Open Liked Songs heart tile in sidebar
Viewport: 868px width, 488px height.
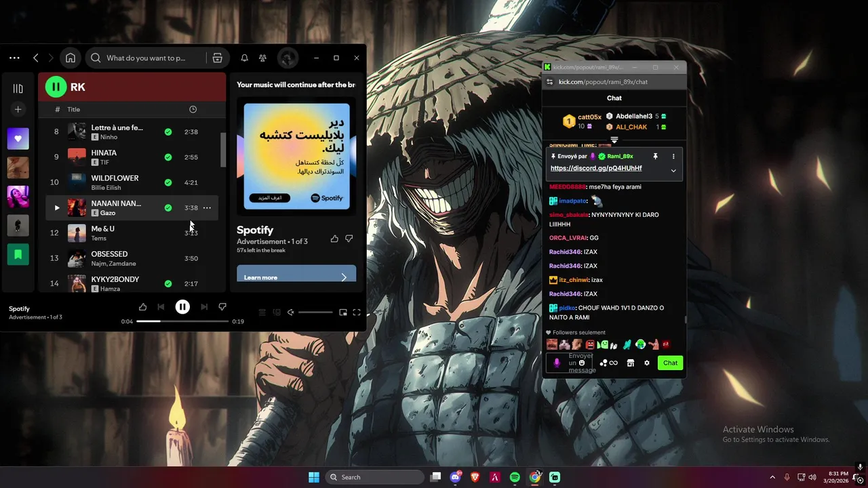click(x=18, y=138)
